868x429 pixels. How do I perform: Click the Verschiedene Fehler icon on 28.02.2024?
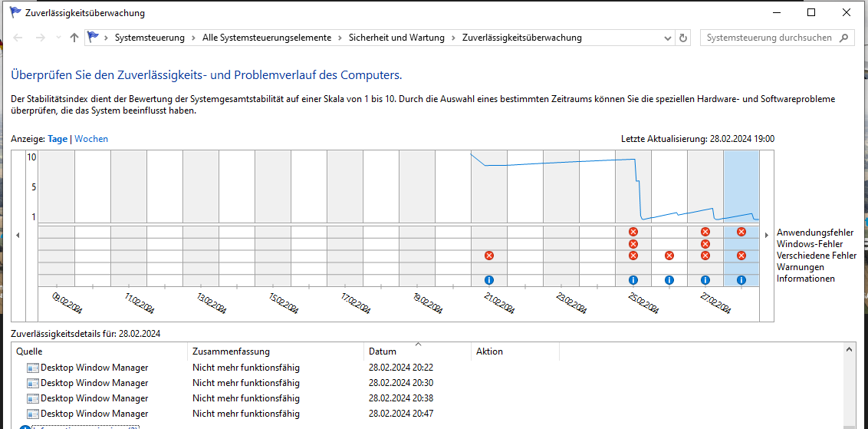tap(741, 256)
